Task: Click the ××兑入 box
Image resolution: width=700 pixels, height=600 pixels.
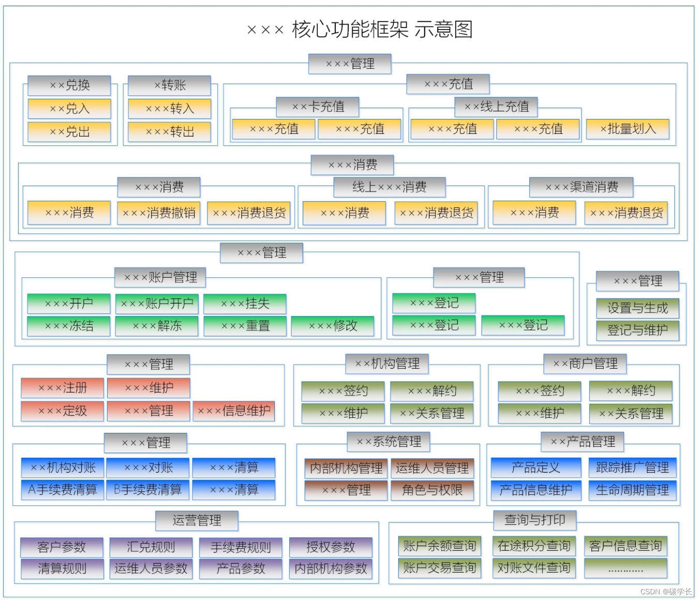Action: (69, 109)
